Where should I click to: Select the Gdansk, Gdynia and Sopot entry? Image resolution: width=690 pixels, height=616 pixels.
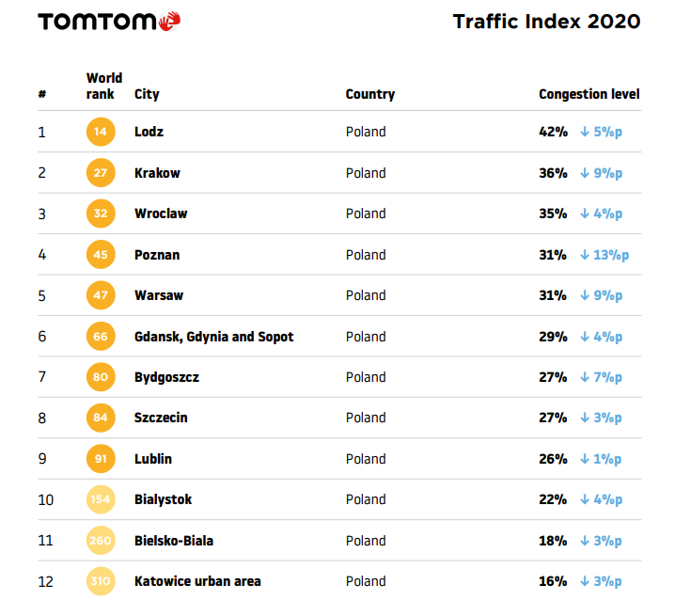click(213, 337)
